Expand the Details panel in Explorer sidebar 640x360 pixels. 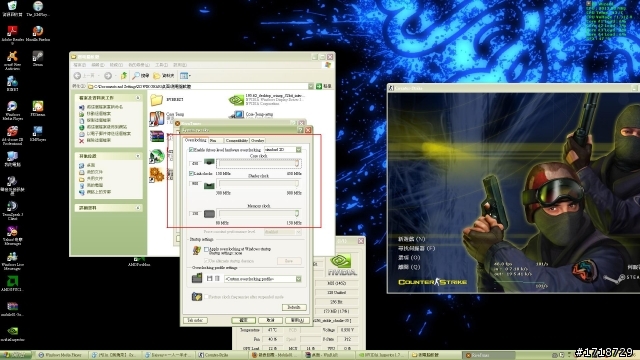138,208
